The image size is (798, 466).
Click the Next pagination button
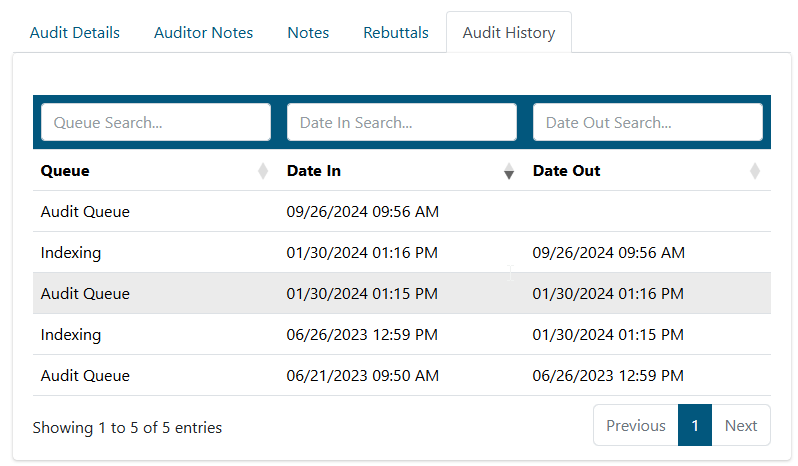(x=741, y=426)
